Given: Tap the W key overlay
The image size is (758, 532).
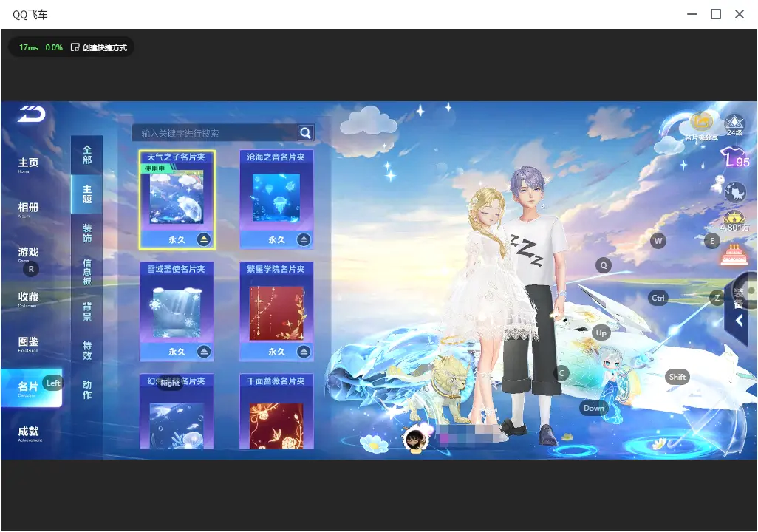Looking at the screenshot, I should click(x=658, y=241).
